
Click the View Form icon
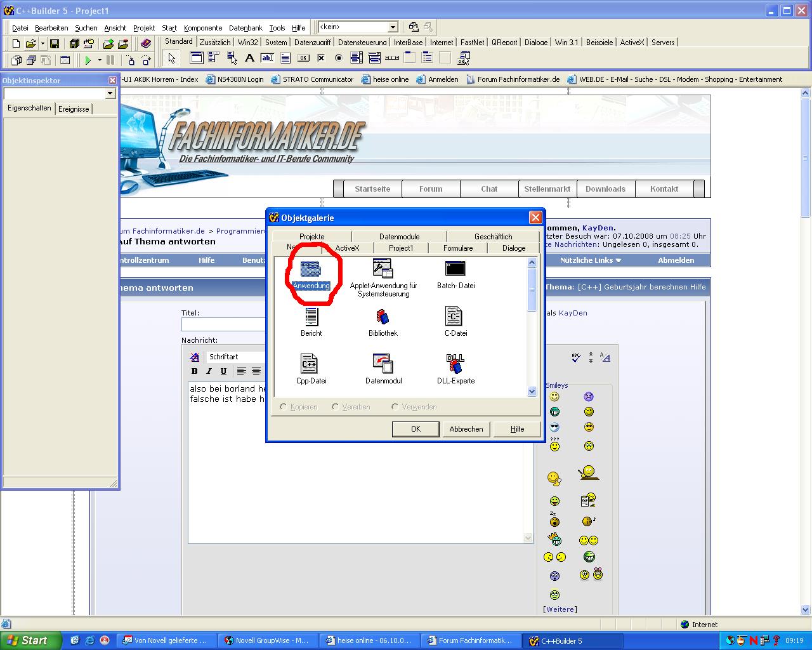(30, 60)
